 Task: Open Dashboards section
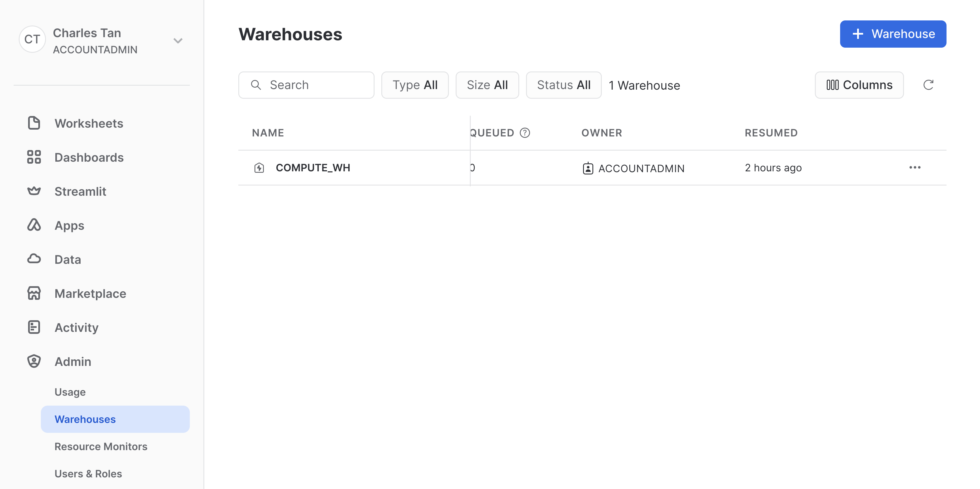click(89, 157)
